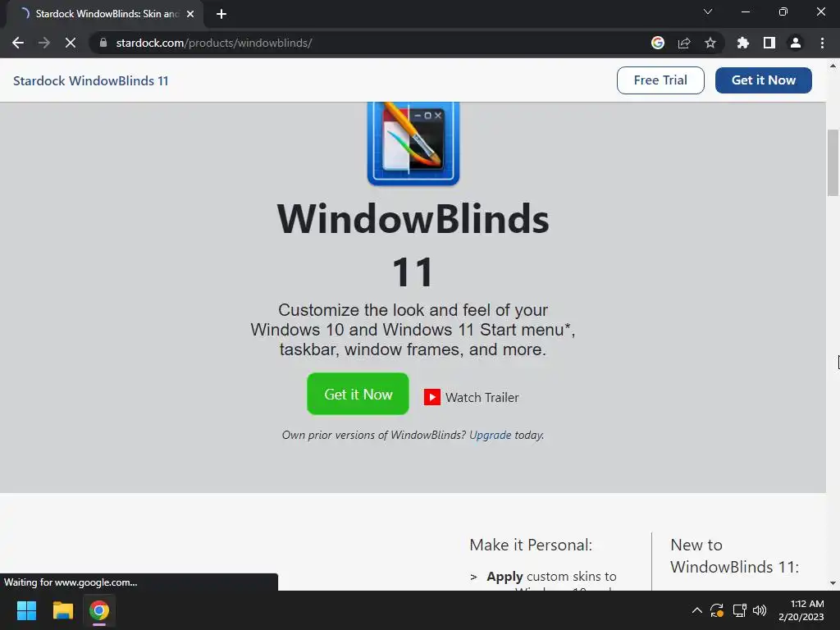Click the WindowBlinds app logo image
Screen dimensions: 840x630
[413, 143]
